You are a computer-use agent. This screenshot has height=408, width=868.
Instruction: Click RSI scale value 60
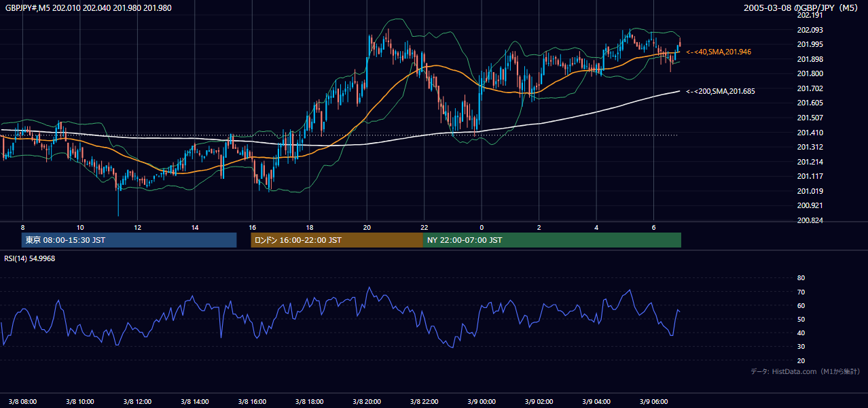(801, 305)
